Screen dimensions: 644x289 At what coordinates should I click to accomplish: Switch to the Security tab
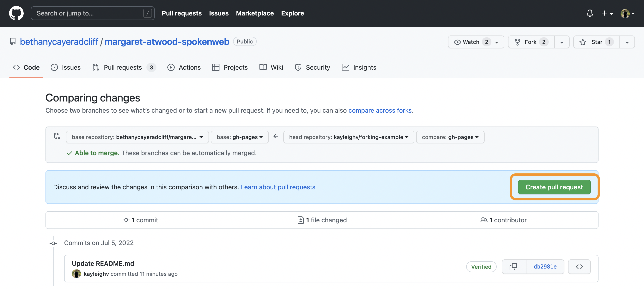312,67
